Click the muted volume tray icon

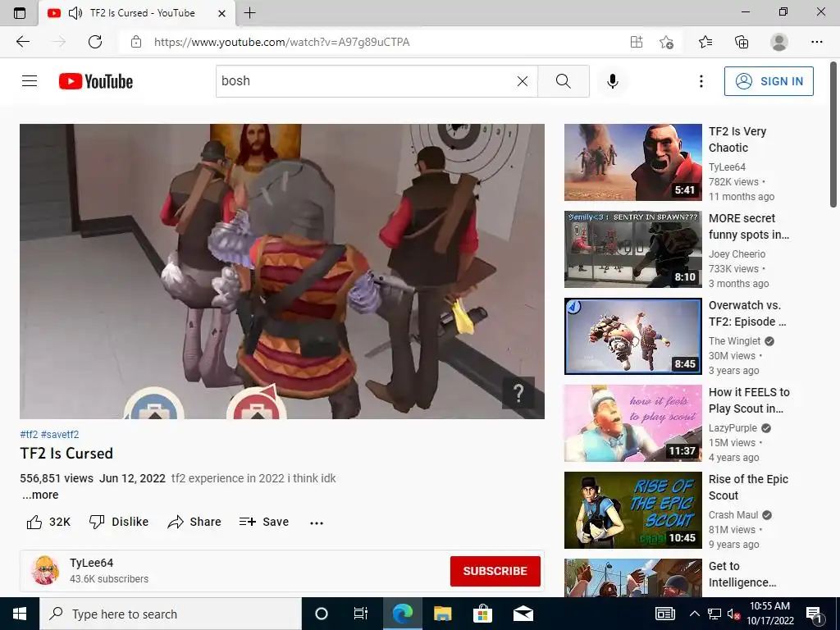pos(733,614)
